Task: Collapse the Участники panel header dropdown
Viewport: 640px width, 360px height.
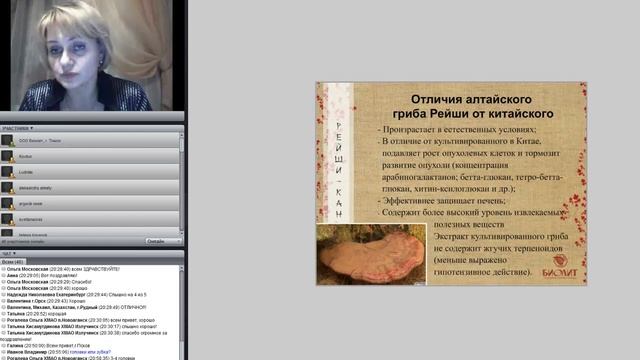Action: coord(18,128)
